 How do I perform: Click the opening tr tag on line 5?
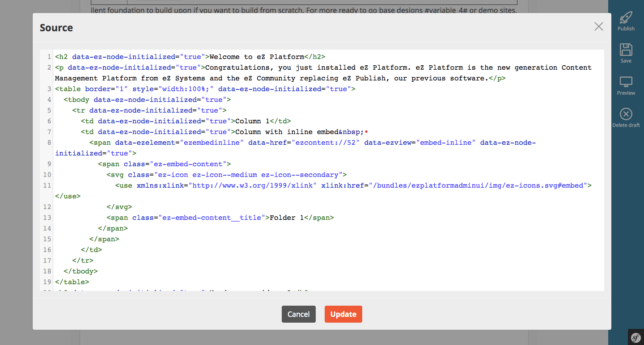149,110
